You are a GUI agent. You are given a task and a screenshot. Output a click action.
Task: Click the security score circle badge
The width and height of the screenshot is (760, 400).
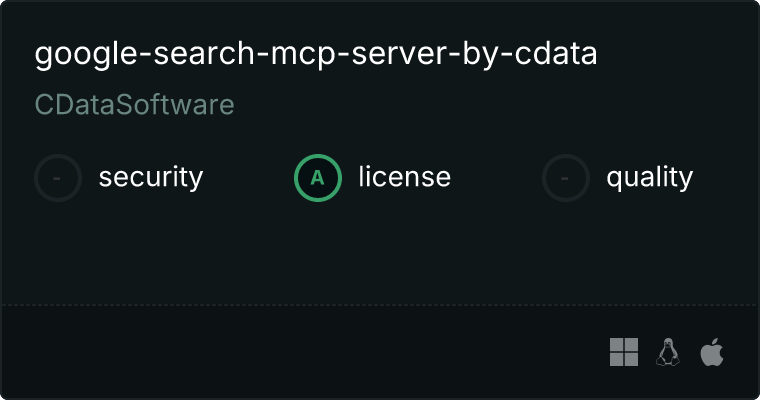point(58,178)
